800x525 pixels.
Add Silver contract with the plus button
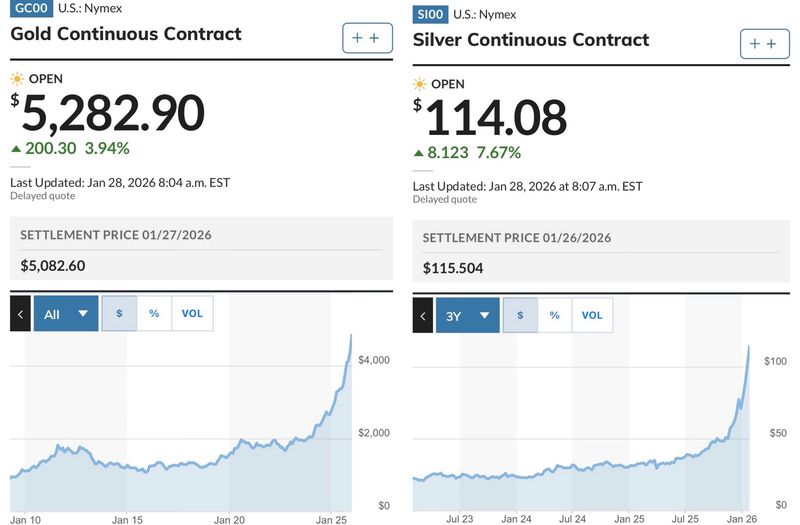coord(764,44)
